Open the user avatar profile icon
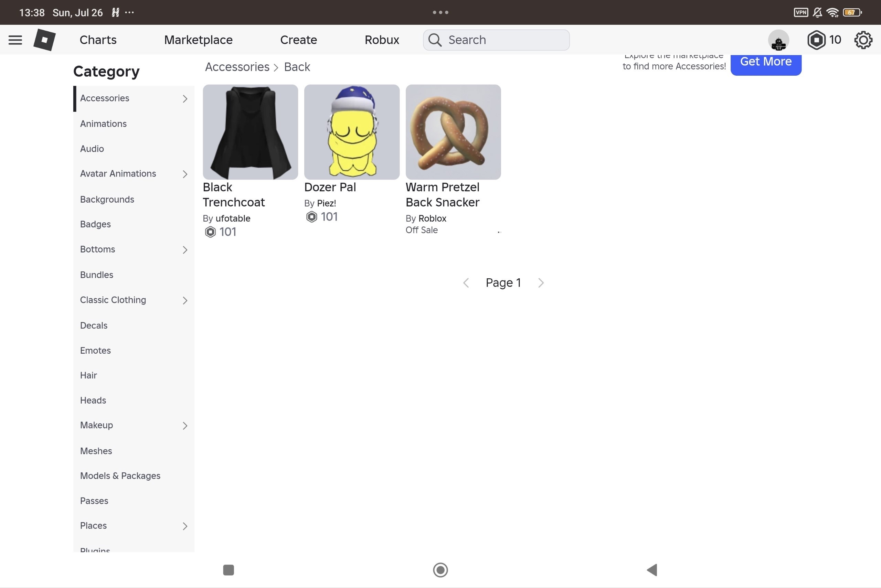 778,40
